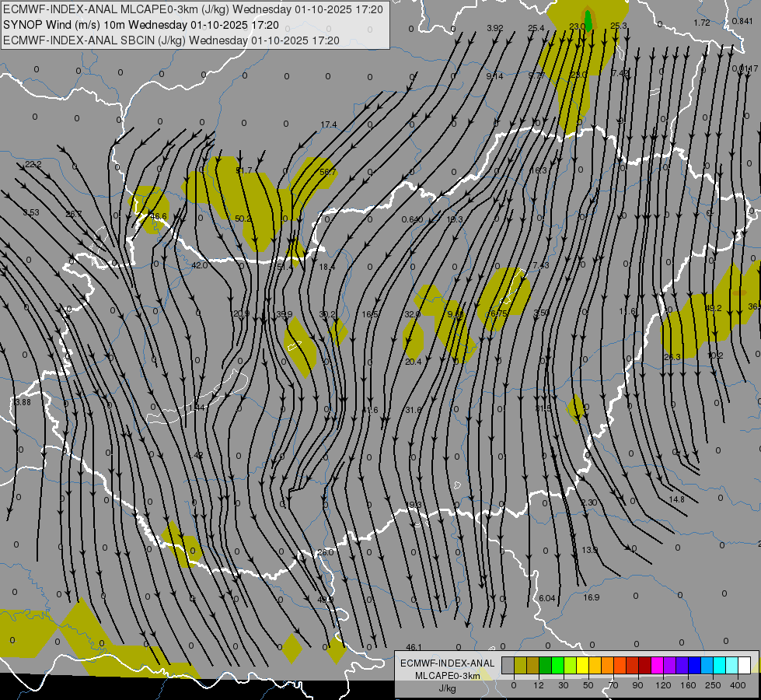Screen dimensions: 761x700
Task: Click the map value 17.4
Action: click(x=329, y=125)
